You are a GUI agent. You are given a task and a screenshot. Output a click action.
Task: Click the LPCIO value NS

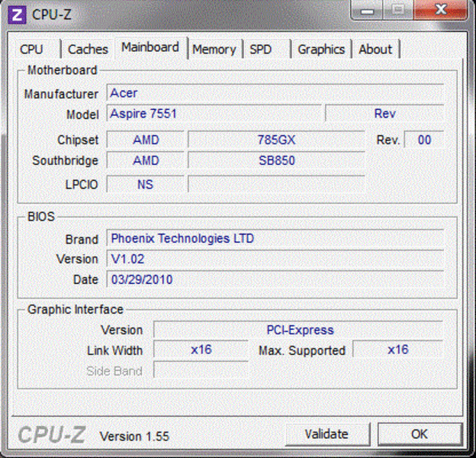coord(146,185)
